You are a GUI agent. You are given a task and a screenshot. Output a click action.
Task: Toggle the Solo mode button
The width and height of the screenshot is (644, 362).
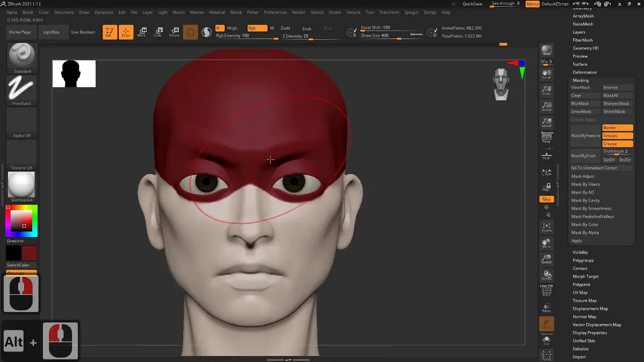546,340
